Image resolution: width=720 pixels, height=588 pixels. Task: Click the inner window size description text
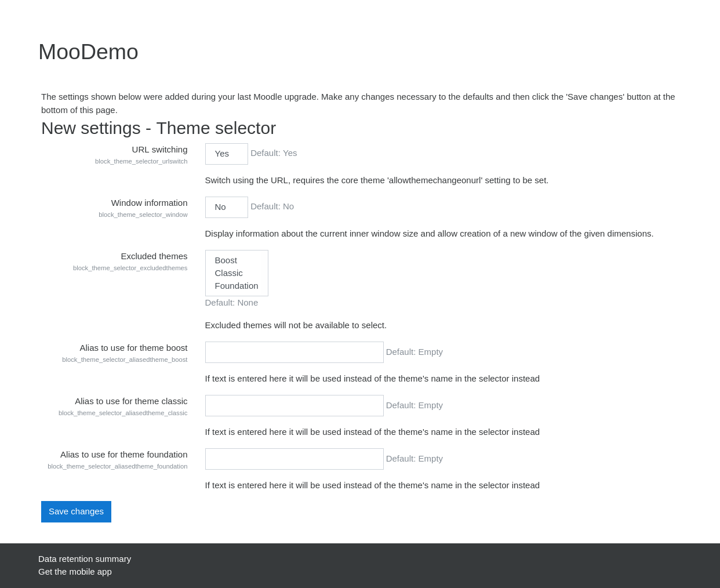coord(429,234)
